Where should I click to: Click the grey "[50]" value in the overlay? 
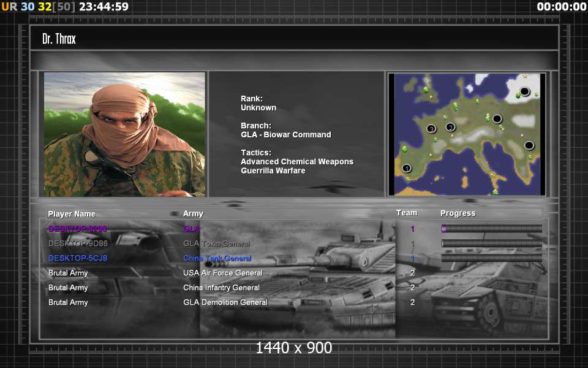[x=63, y=6]
